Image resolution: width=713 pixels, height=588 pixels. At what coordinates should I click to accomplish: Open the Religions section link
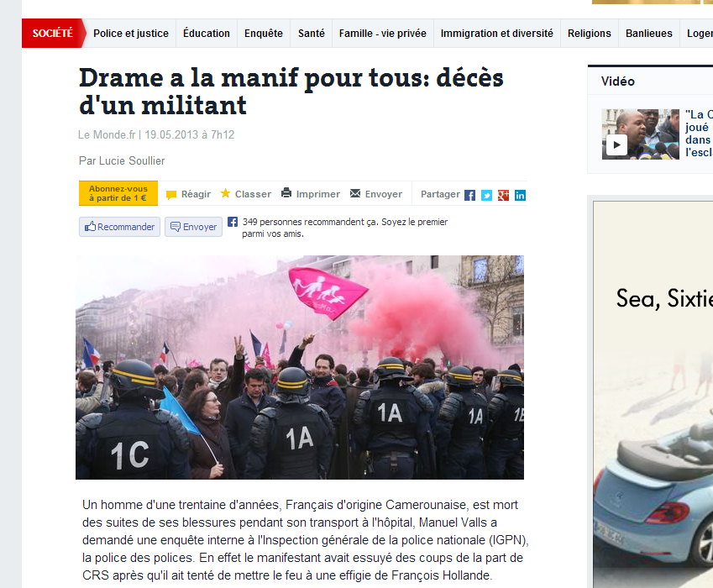click(x=590, y=34)
